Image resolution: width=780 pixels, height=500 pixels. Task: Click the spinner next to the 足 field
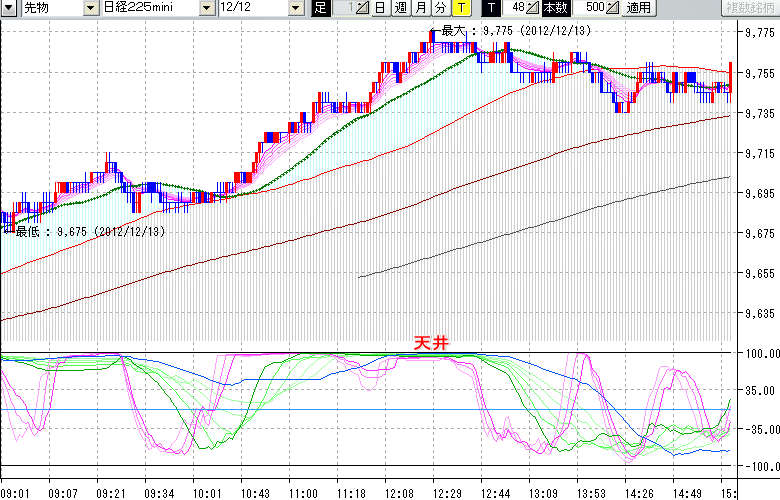[362, 8]
